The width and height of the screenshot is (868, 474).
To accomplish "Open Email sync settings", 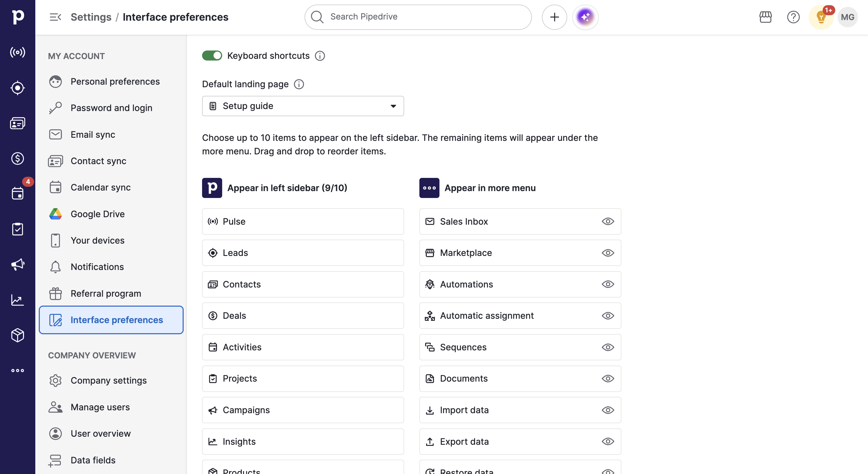I will (x=111, y=134).
